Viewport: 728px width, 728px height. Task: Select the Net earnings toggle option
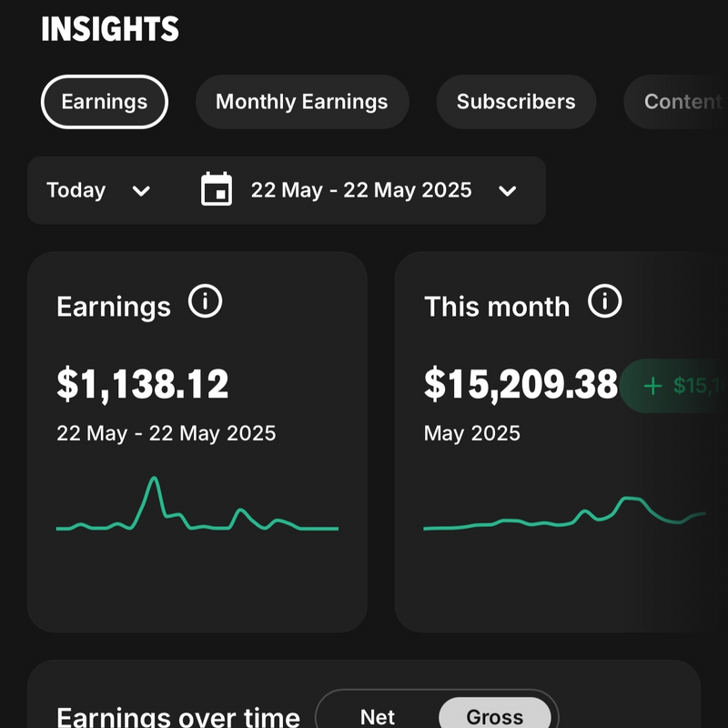[x=378, y=716]
